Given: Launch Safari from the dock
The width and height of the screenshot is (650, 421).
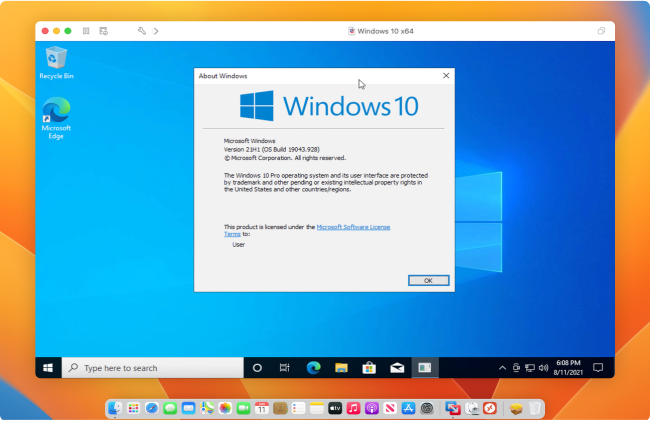Looking at the screenshot, I should click(x=152, y=409).
